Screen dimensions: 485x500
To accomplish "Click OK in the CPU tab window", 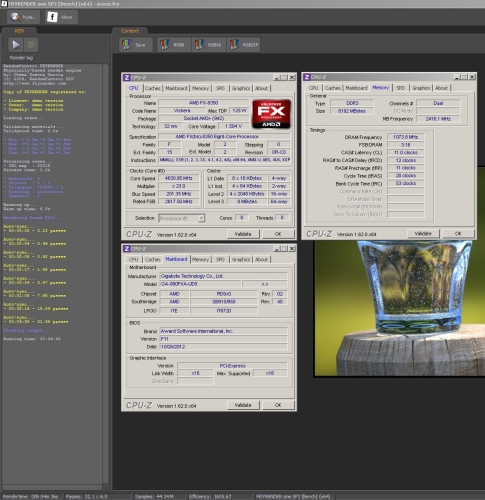I will point(278,234).
